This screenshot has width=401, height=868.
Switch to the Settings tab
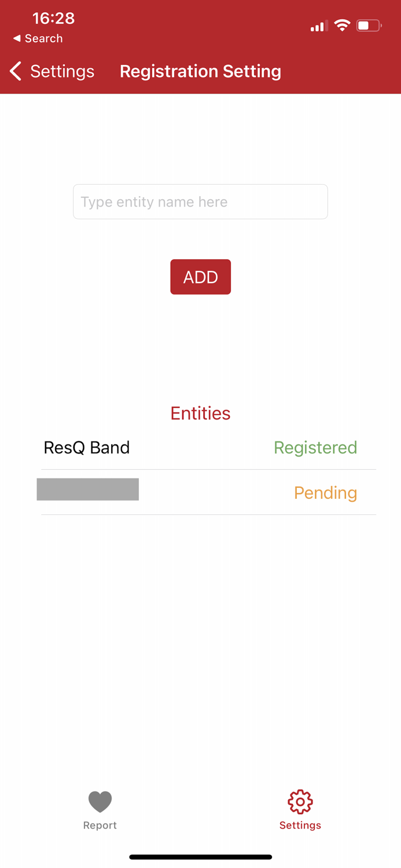click(300, 809)
